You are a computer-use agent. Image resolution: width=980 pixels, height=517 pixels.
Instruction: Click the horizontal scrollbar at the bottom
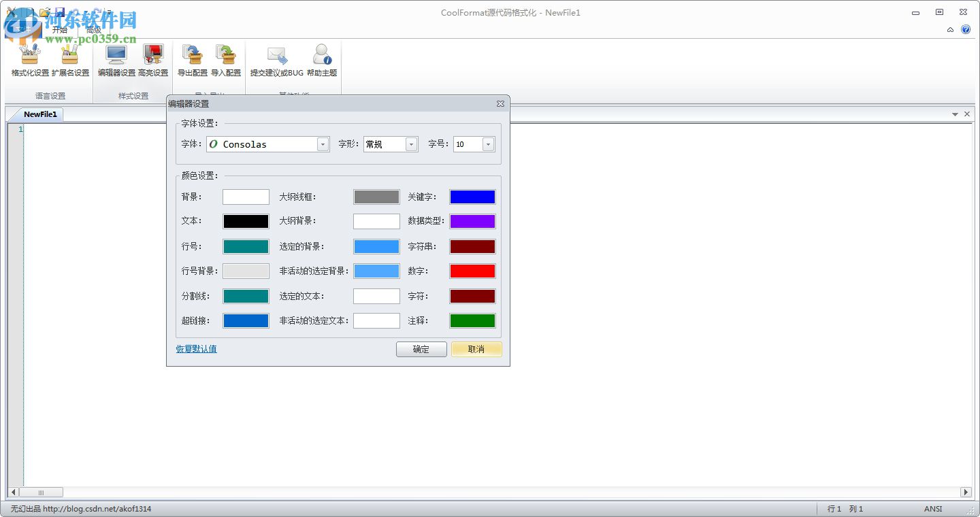click(41, 492)
